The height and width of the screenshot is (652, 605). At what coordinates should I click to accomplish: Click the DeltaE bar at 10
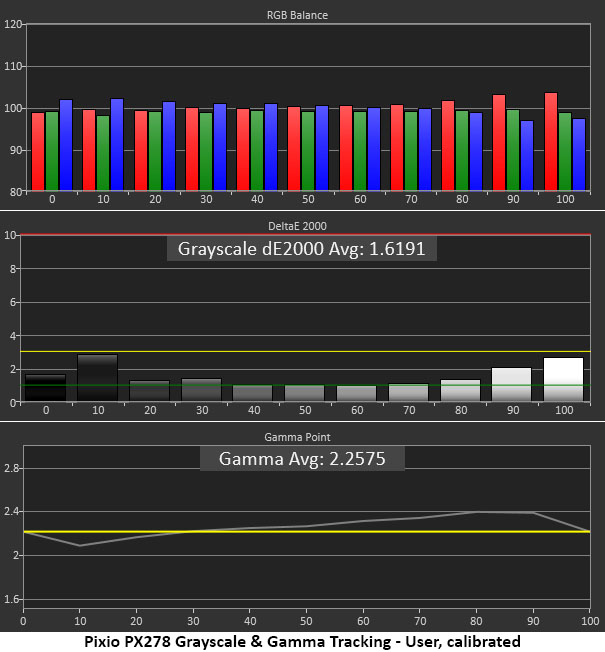[x=97, y=378]
